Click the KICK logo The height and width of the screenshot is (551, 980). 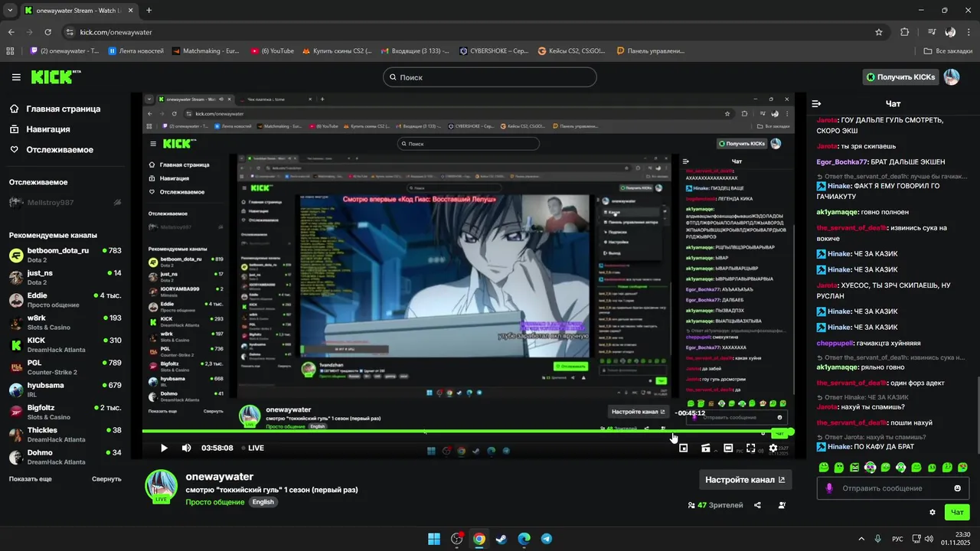click(55, 77)
